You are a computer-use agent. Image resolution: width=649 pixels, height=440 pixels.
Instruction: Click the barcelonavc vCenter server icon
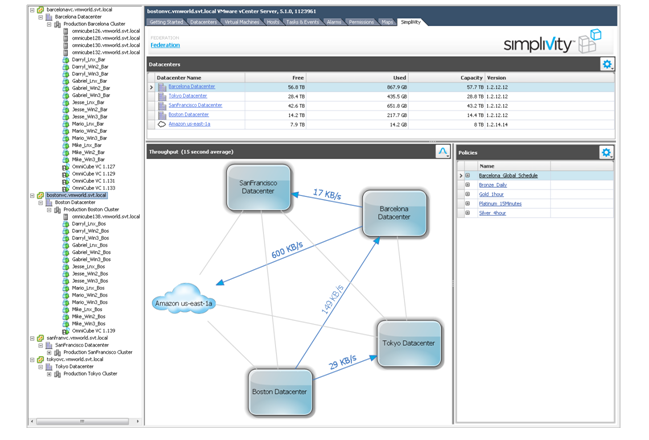click(40, 10)
